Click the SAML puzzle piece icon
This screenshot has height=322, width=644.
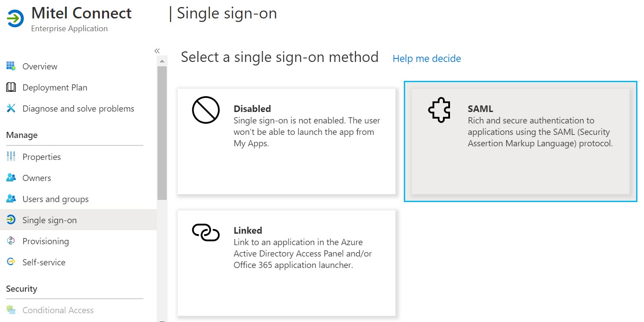point(439,110)
